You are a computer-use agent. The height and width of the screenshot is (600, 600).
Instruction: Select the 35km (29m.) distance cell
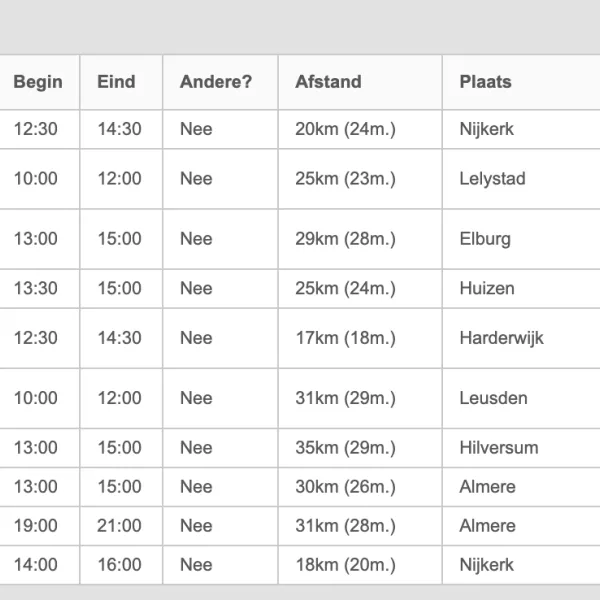pos(360,448)
